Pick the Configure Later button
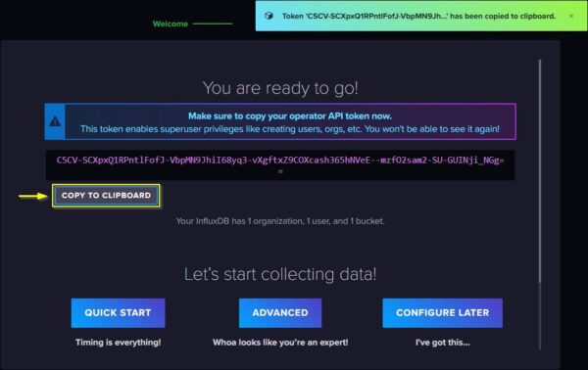The image size is (588, 370). click(443, 312)
